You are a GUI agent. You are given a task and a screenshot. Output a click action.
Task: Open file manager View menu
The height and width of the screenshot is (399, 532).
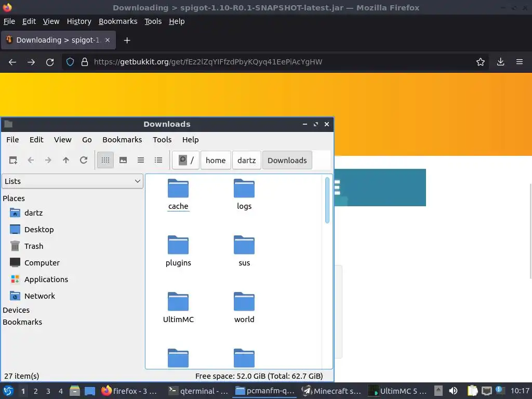click(63, 140)
